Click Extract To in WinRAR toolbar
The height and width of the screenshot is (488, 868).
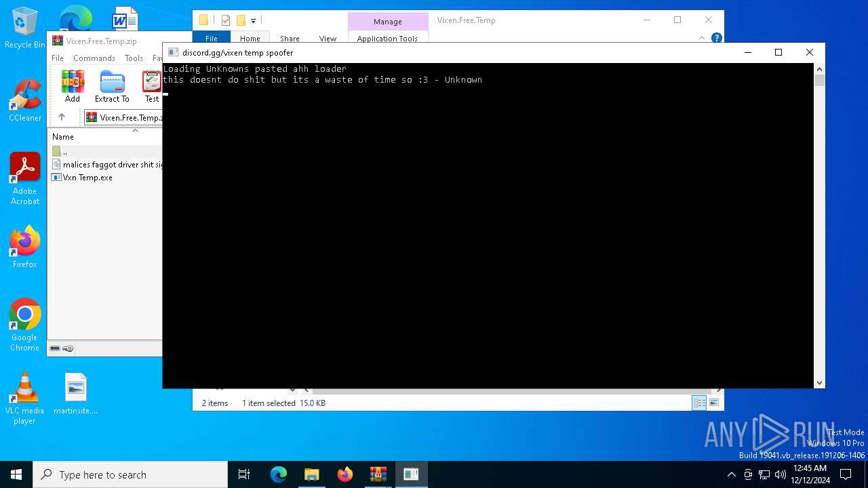[x=112, y=86]
